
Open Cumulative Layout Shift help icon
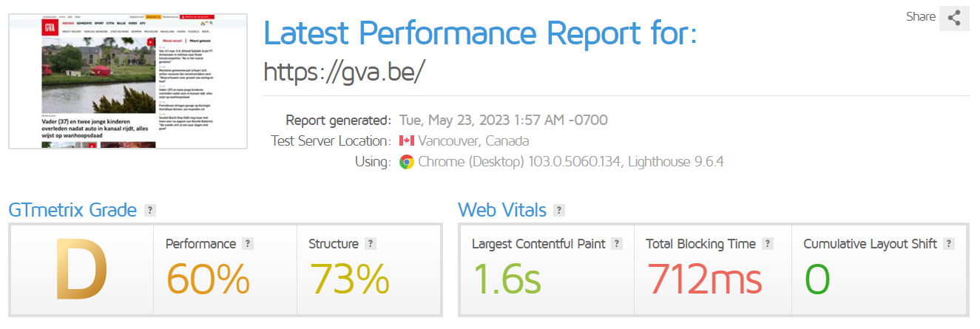[949, 244]
